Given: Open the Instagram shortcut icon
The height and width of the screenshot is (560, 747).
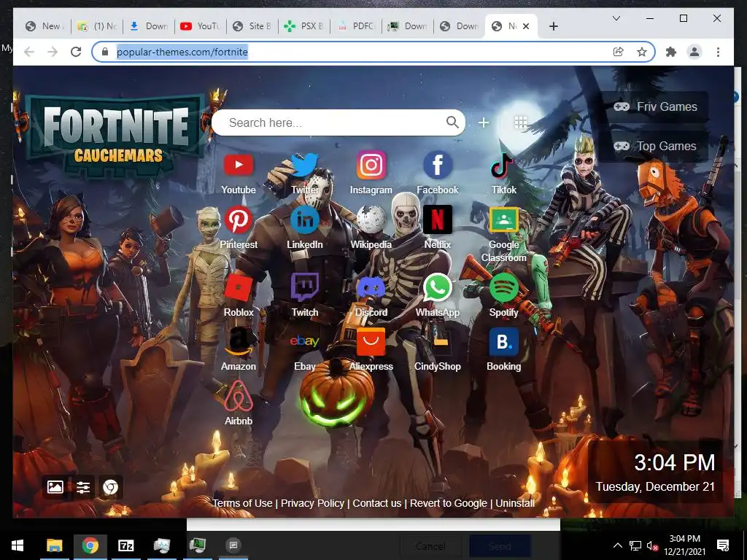Looking at the screenshot, I should pos(371,166).
